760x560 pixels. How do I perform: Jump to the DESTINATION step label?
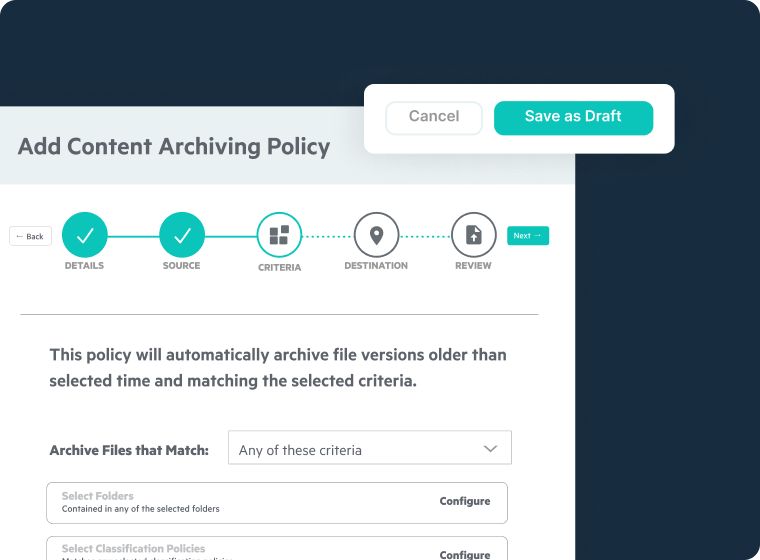376,266
